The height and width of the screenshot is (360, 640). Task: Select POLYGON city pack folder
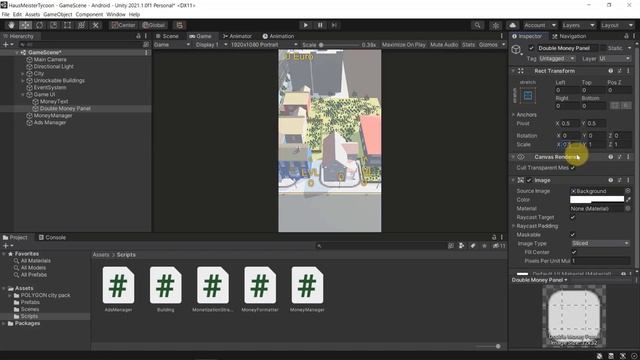point(45,295)
